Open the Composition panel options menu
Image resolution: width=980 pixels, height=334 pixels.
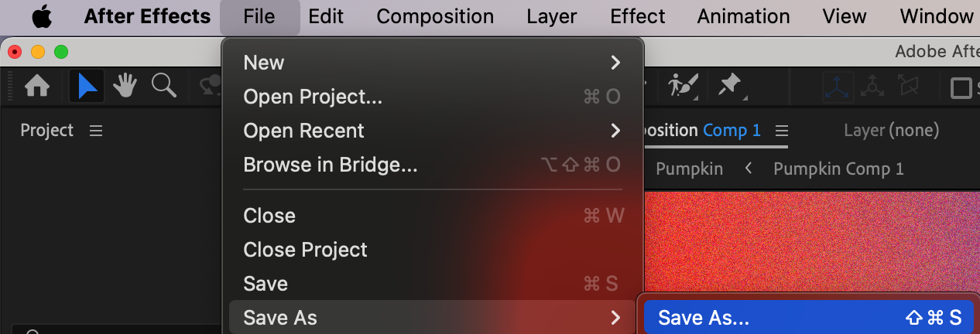point(782,131)
